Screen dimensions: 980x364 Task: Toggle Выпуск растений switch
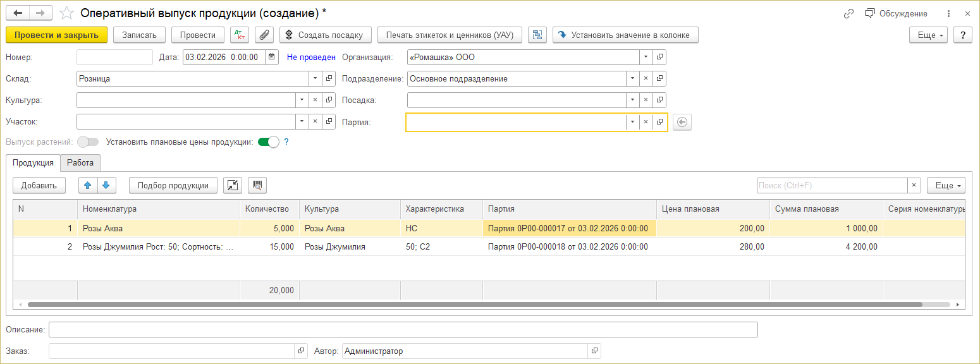(x=88, y=142)
